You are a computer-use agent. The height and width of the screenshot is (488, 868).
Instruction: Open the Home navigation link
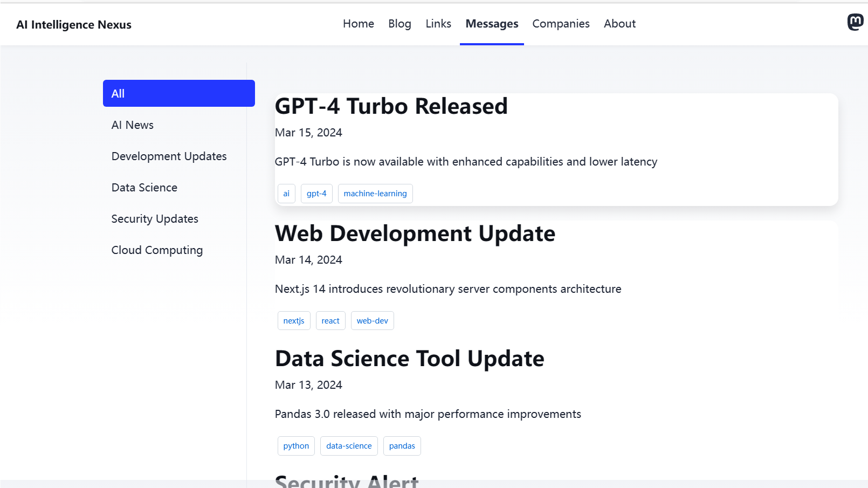point(358,24)
